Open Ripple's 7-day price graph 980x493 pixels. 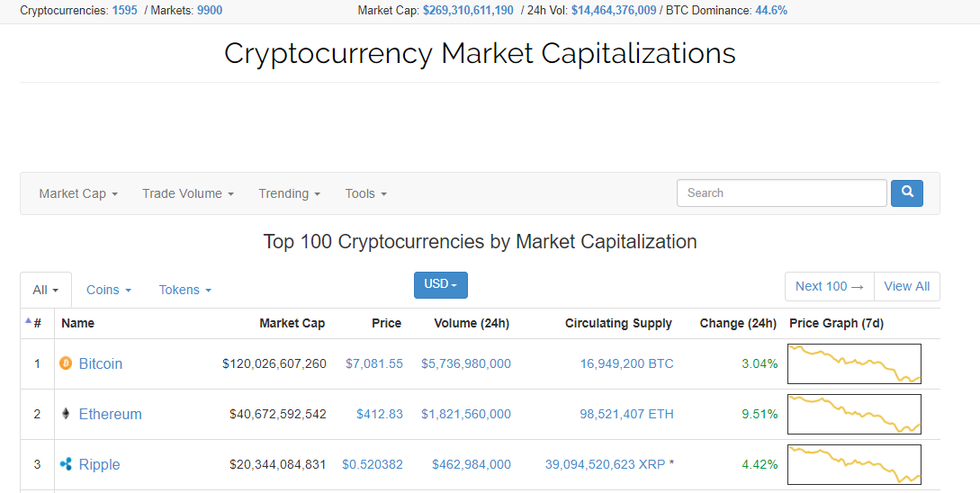[x=854, y=464]
